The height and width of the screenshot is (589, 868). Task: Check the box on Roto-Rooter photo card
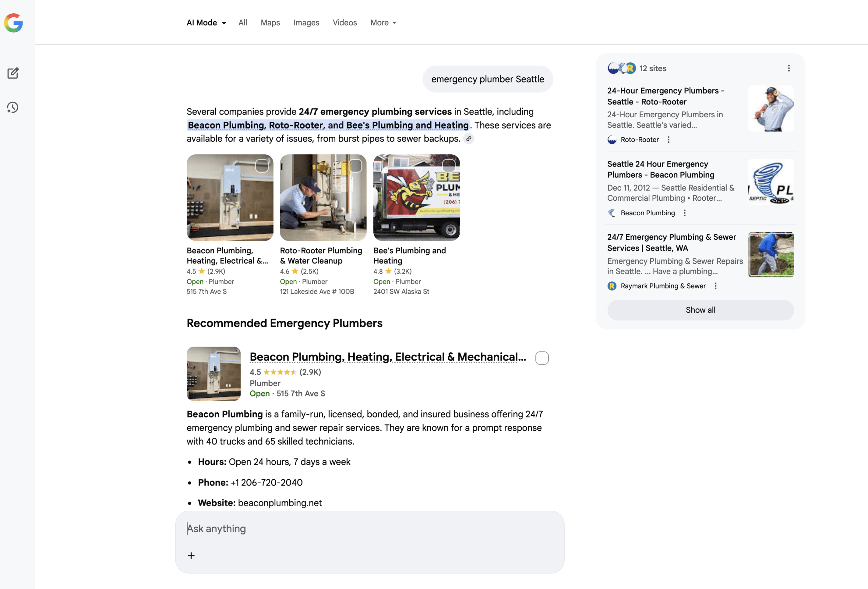(x=355, y=165)
